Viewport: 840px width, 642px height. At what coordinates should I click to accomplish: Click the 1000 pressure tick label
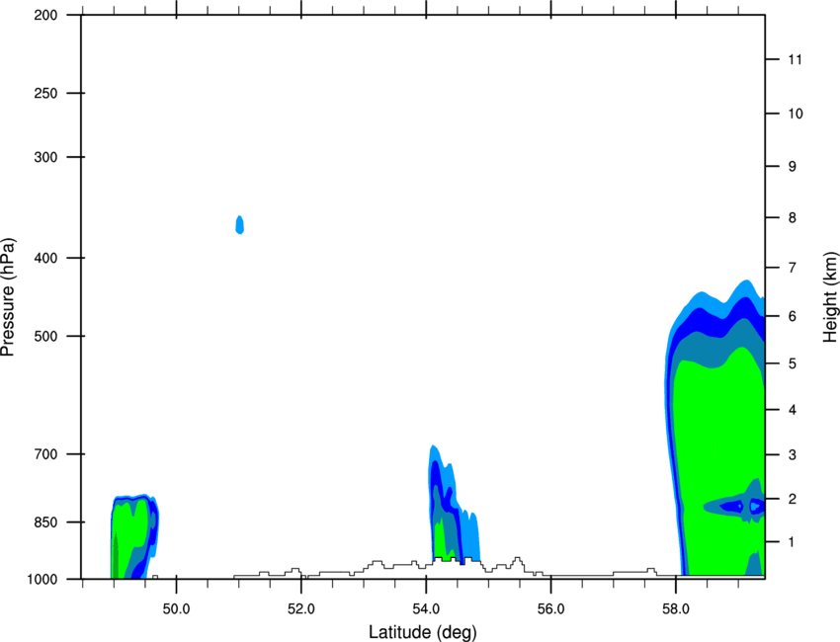coord(42,579)
